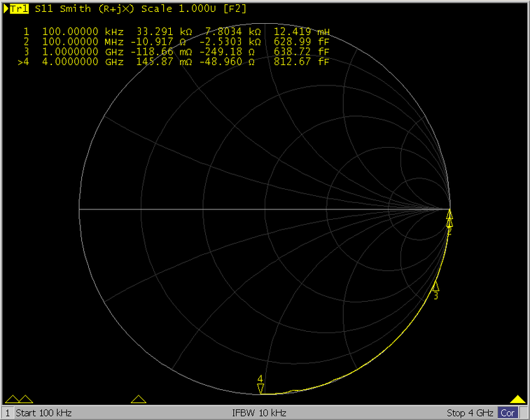Screen dimensions: 530x420
Task: Click marker 2 triangle near the open point
Action: point(449,223)
